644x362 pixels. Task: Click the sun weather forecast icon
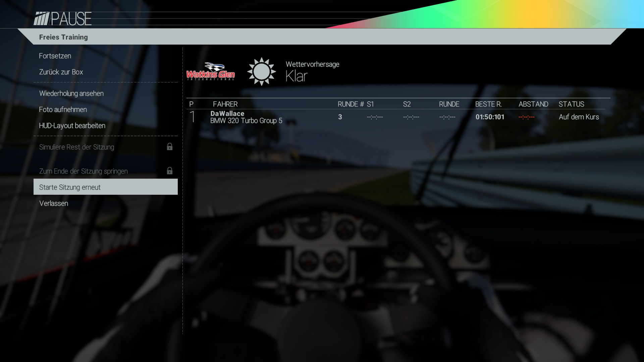[x=261, y=71]
